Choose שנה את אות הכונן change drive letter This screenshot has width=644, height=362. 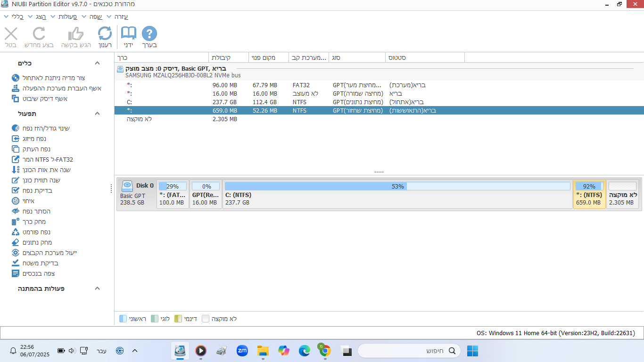41,170
